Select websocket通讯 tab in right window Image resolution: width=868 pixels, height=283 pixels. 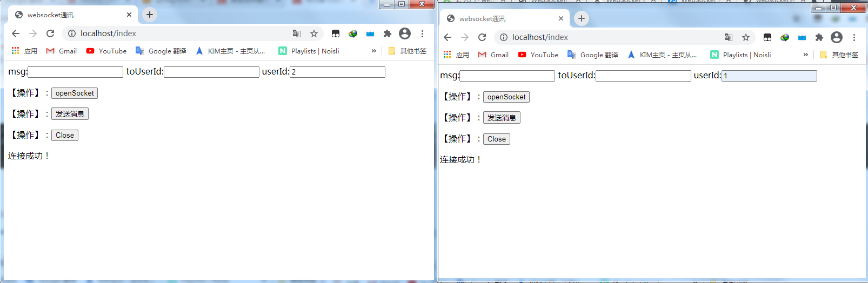tap(505, 18)
